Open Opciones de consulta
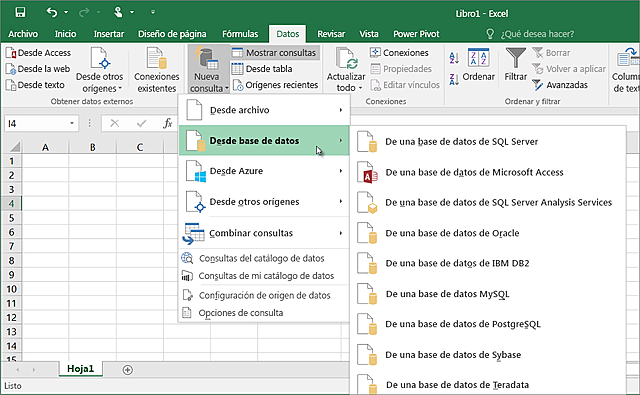 [264, 313]
